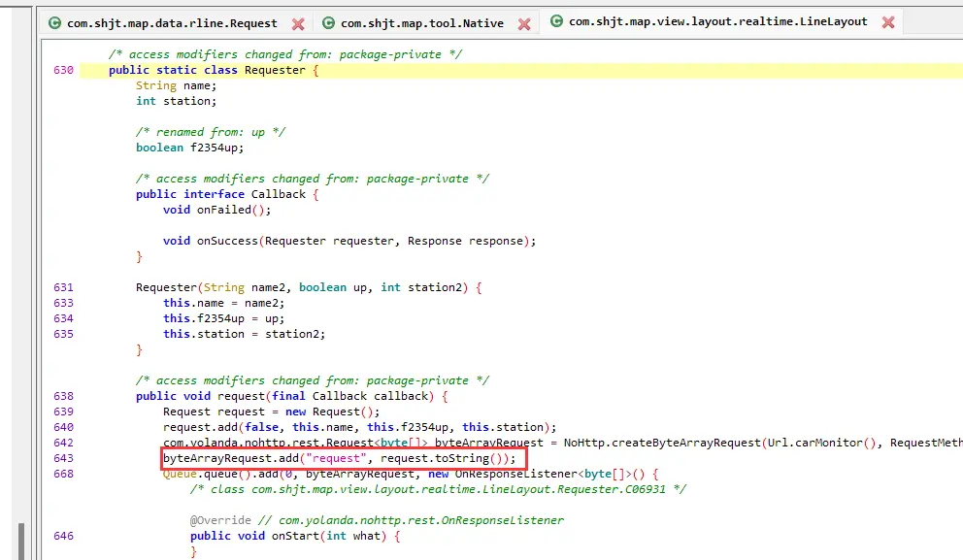Click the onFailed() method declaration

click(216, 210)
